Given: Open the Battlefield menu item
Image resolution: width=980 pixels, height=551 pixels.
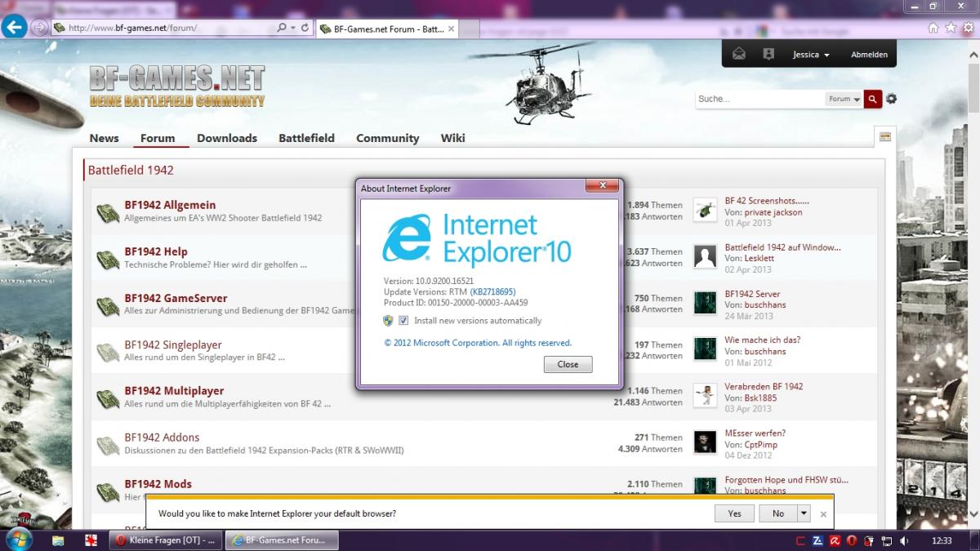Looking at the screenshot, I should 306,138.
